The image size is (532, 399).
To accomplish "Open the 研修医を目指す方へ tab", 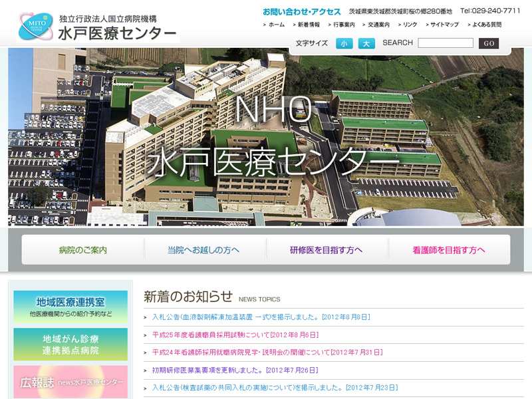I will [x=327, y=250].
